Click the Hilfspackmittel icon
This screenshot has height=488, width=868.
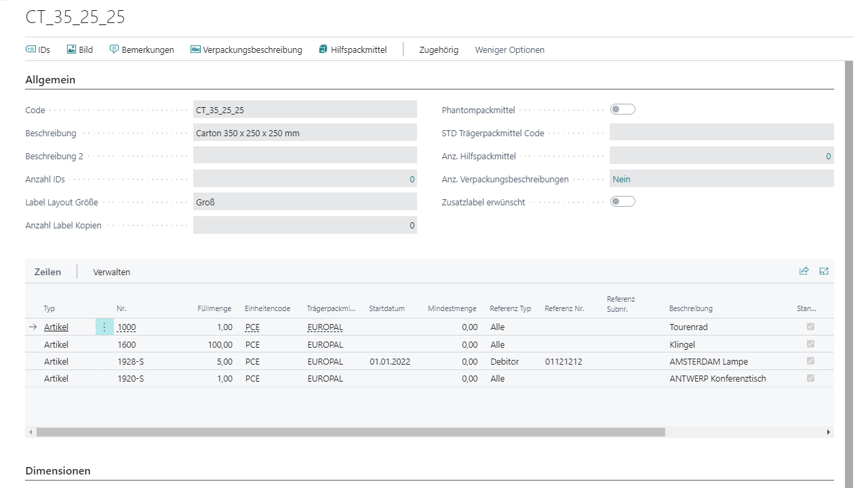tap(323, 49)
